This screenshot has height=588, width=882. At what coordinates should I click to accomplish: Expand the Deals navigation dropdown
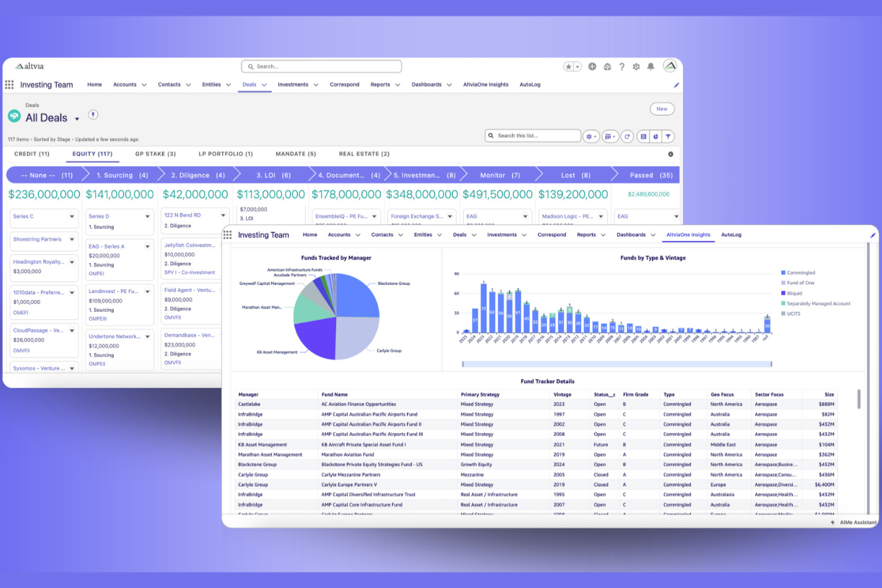[263, 85]
